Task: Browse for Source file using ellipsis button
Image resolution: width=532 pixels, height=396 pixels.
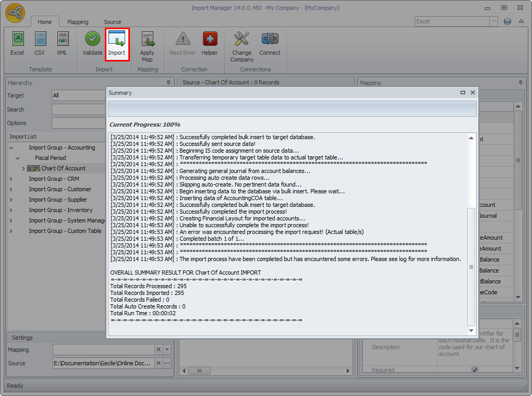Action: coord(167,363)
